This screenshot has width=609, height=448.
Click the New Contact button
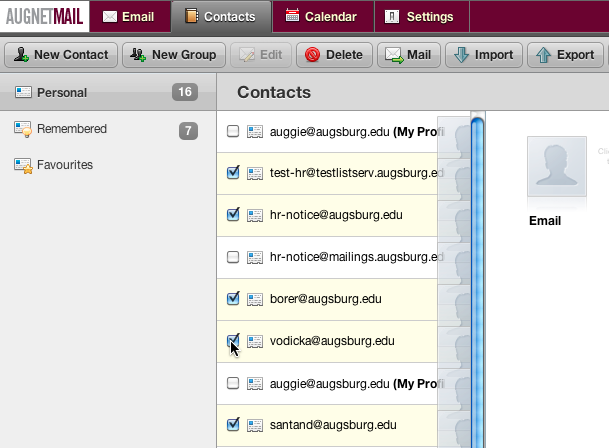coord(61,55)
